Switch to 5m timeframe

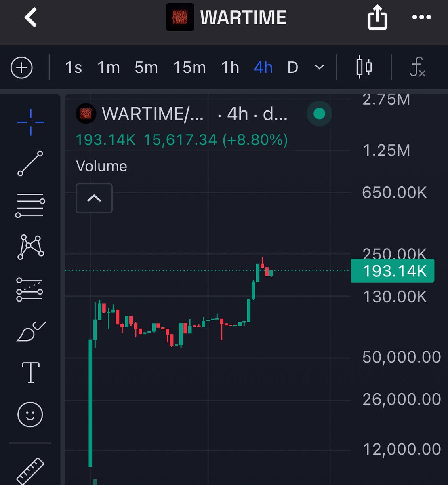pos(146,67)
